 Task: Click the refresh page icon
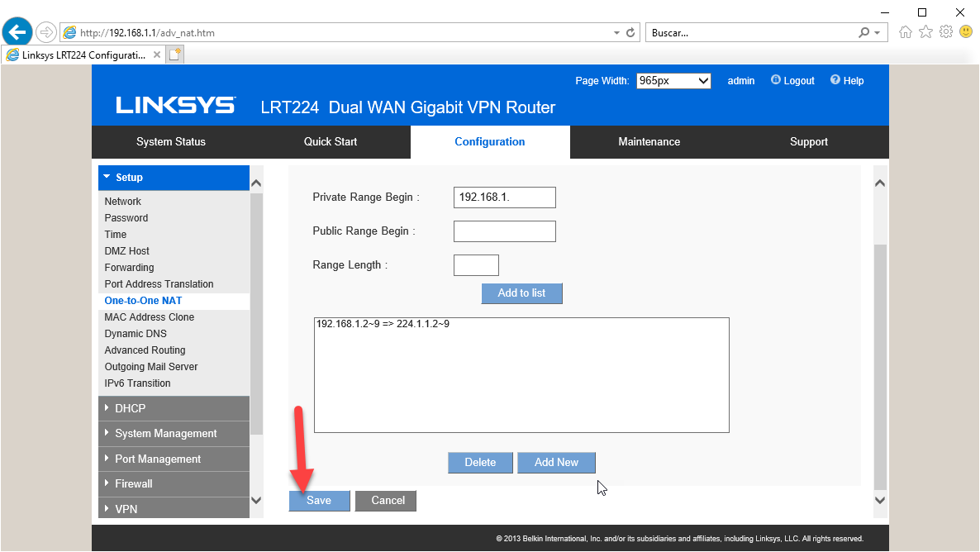click(631, 33)
